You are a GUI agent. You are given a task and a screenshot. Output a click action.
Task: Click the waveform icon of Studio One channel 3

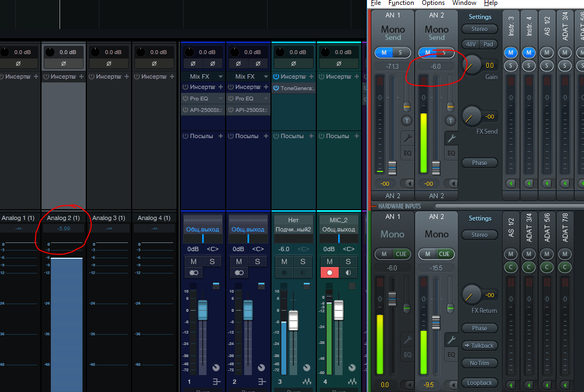click(x=307, y=382)
